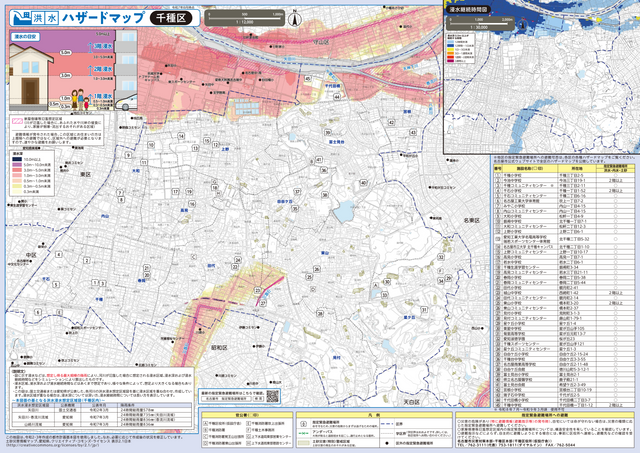Click the 検索 button beside the QR code
This screenshot has width=640, height=453.
(x=258, y=398)
